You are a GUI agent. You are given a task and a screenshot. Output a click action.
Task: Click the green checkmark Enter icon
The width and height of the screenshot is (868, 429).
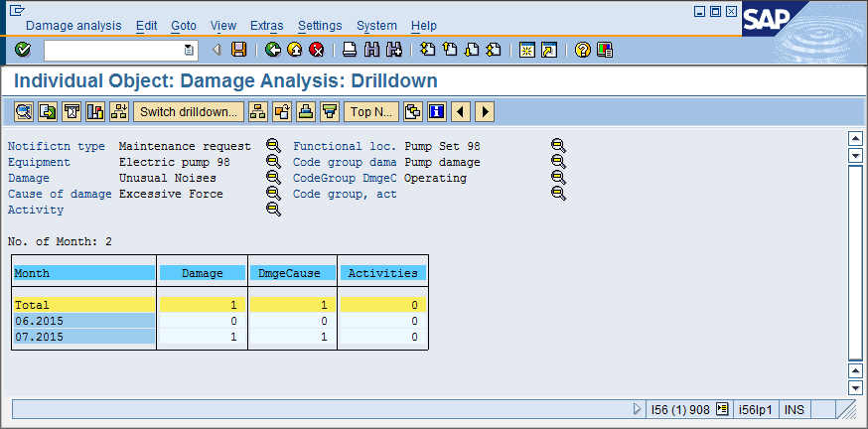[23, 50]
